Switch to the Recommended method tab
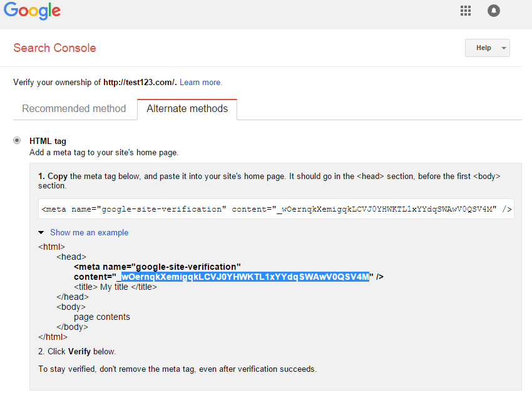The width and height of the screenshot is (532, 400). 74,109
